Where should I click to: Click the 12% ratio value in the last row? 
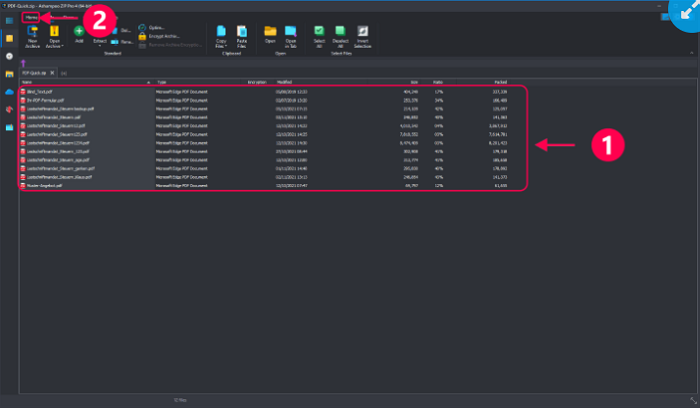[439, 186]
